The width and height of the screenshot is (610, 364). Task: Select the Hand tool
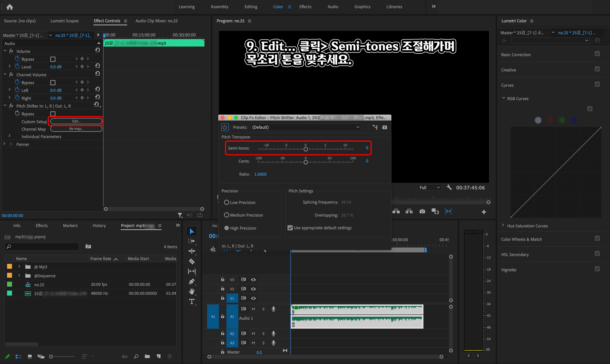click(192, 291)
